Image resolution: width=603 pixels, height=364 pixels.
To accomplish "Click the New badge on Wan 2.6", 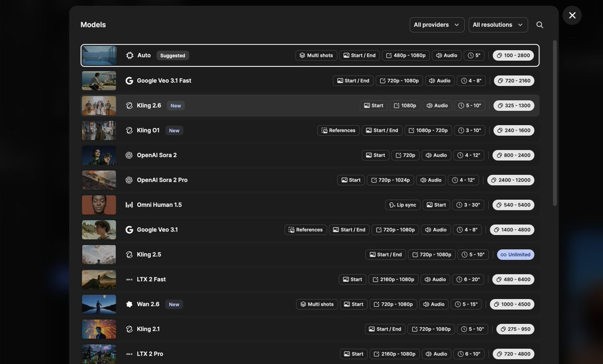I will (x=174, y=304).
